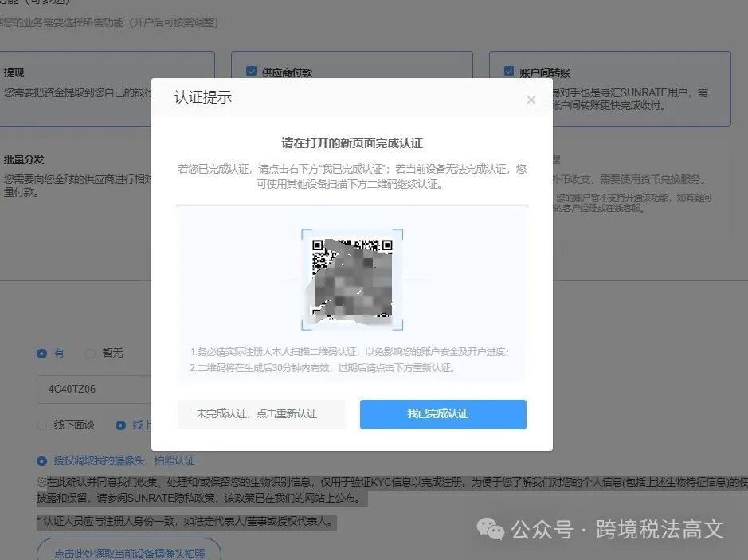
Task: Click the 我已完成认证 blue button
Action: (x=443, y=414)
